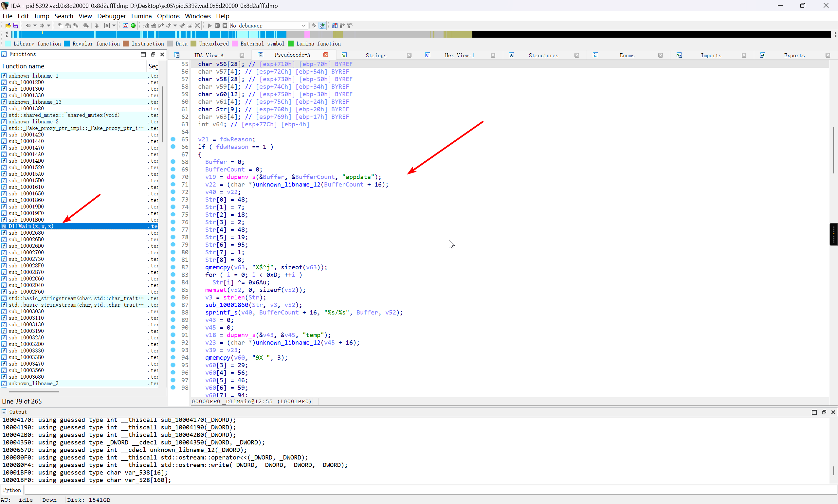The height and width of the screenshot is (504, 838).
Task: Close the Strings tab
Action: pyautogui.click(x=409, y=55)
